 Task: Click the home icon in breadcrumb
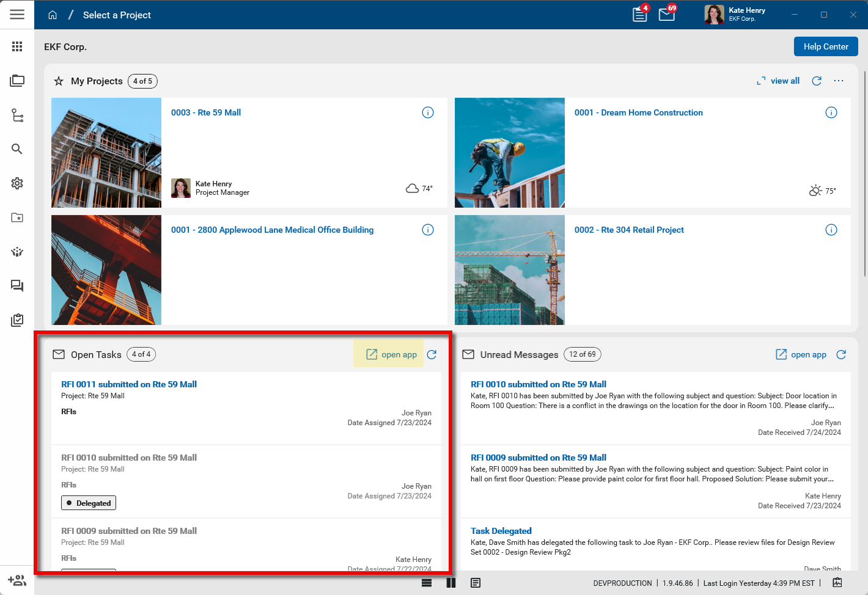pos(53,15)
